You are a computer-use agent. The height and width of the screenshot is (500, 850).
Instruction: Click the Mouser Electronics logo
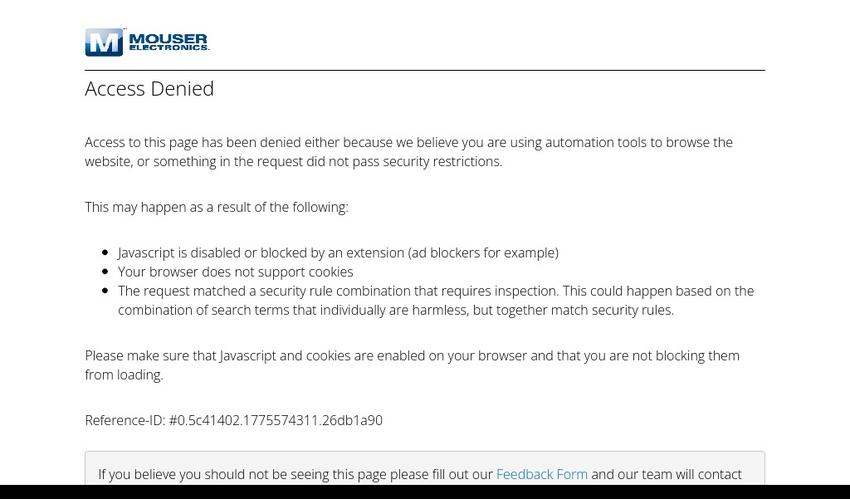coord(147,42)
